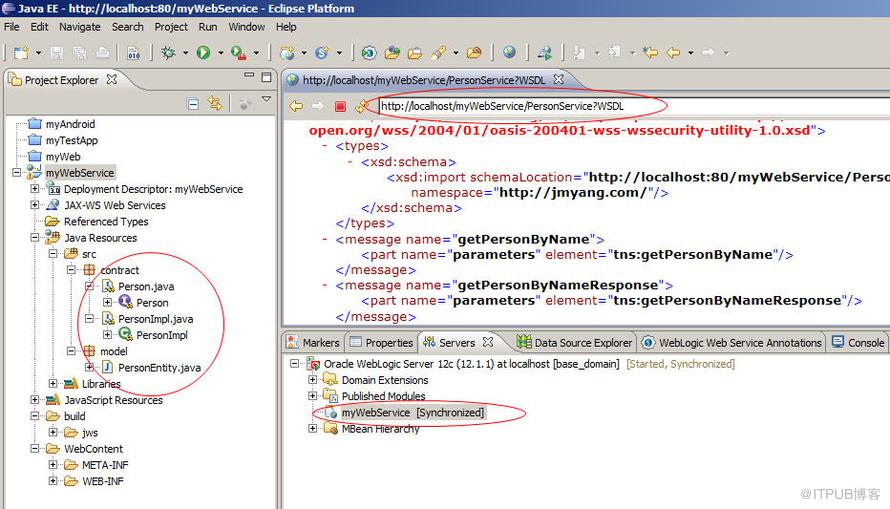Click the Run Last Tool icon
890x509 pixels.
point(238,53)
